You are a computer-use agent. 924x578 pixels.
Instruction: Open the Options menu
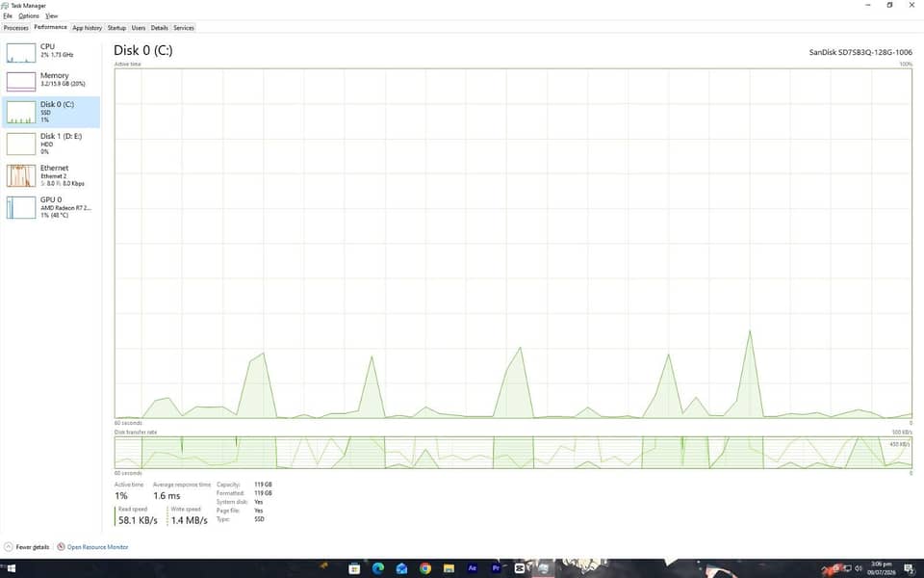point(28,16)
